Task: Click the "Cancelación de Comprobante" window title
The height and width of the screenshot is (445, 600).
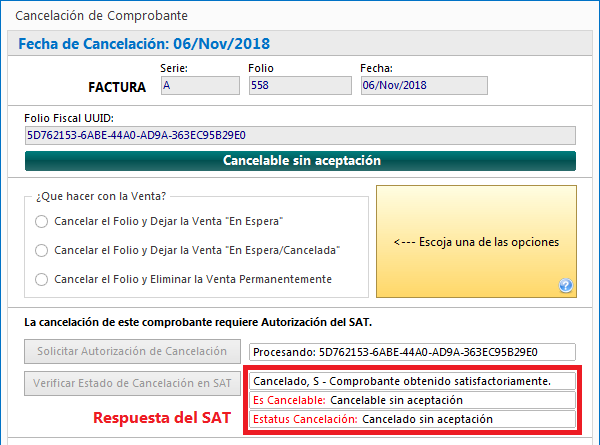Action: coord(101,16)
